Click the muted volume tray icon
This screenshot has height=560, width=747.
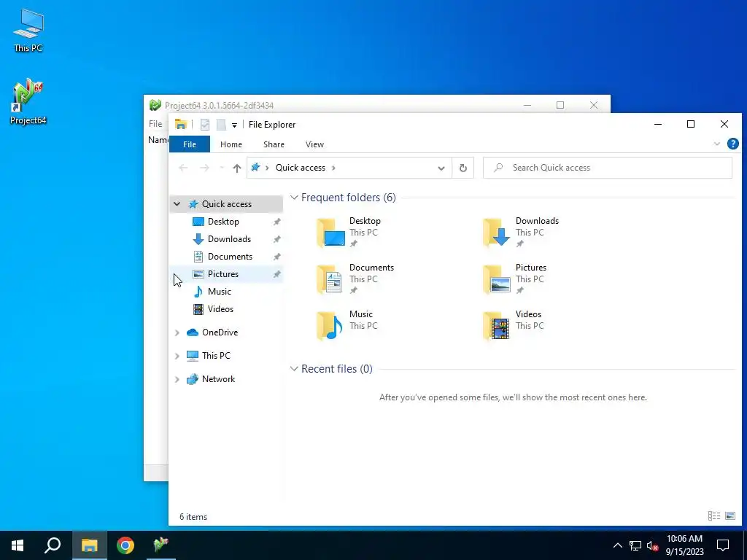coord(652,545)
